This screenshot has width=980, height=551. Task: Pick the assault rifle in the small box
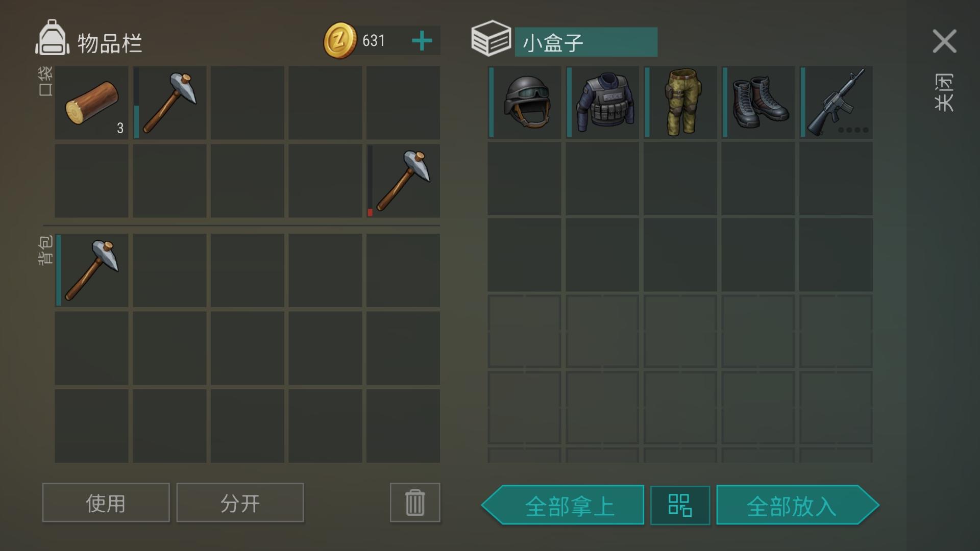pyautogui.click(x=836, y=102)
